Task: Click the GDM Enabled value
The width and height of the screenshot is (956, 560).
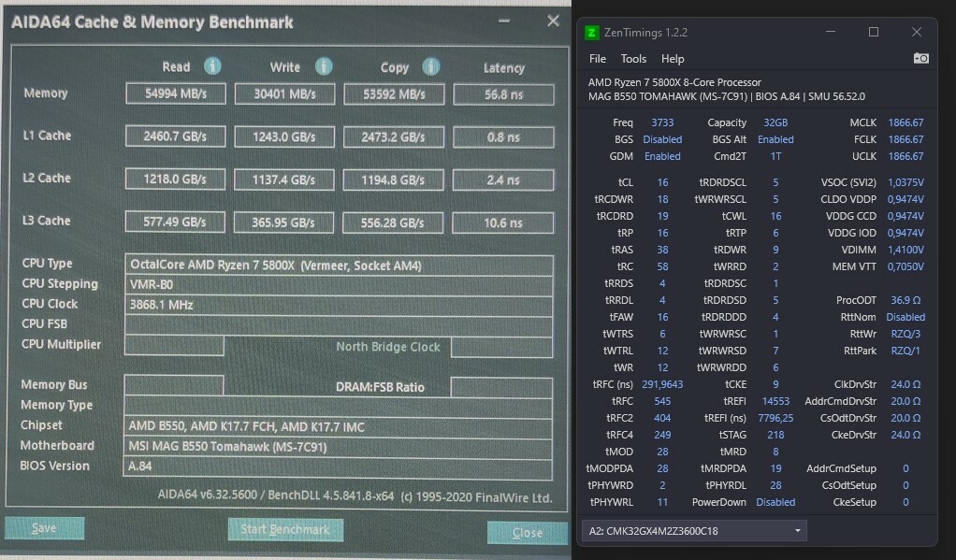Action: (x=662, y=156)
